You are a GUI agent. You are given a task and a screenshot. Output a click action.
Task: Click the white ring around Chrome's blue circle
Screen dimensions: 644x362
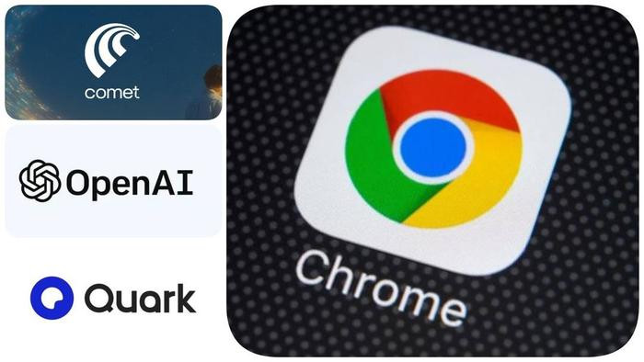point(433,148)
